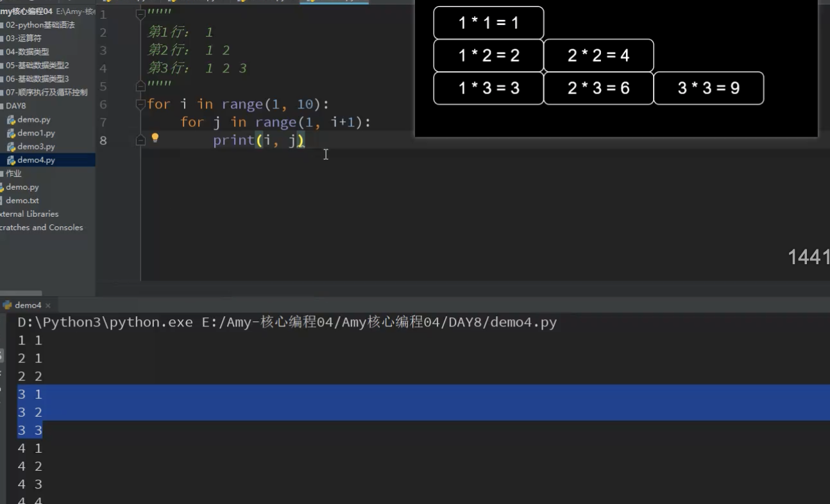Click the '1 * 3 = 3' cell in the diagram
Screen dimensions: 830x504
489,88
